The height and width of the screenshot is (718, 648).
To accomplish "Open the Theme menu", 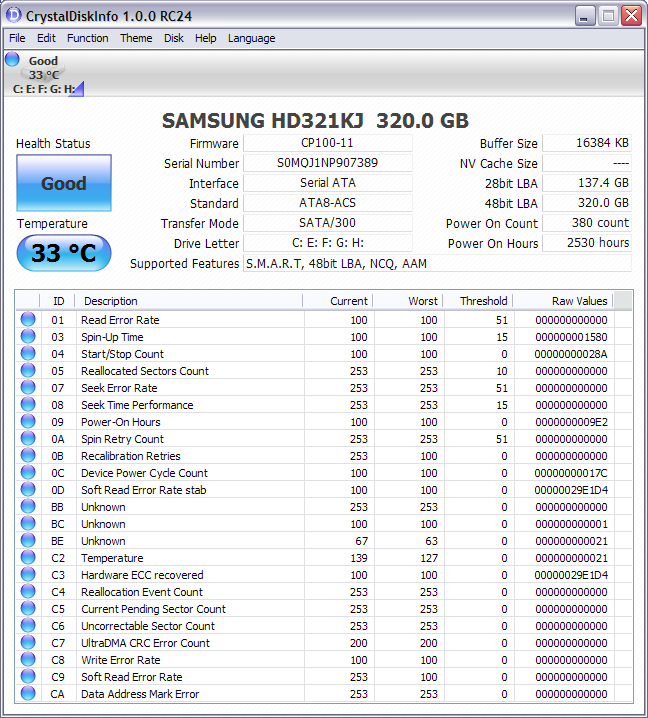I will click(x=136, y=38).
